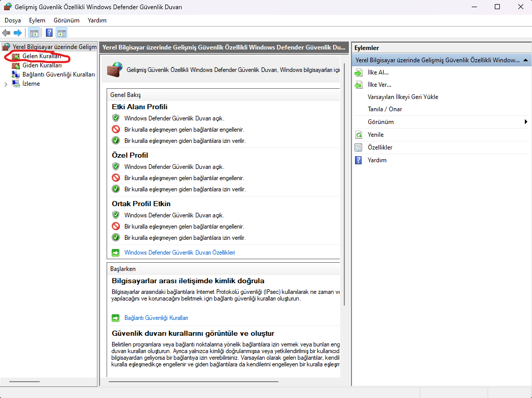Click İlke Al... action
Screen dimensions: 532x398
[378, 72]
